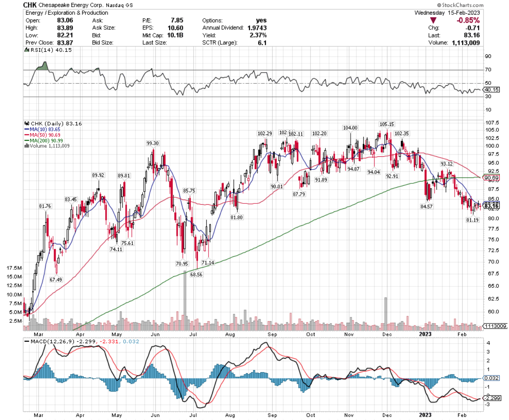This screenshot has width=509, height=420.
Task: Click the tall late-November volume spike bar
Action: click(385, 314)
